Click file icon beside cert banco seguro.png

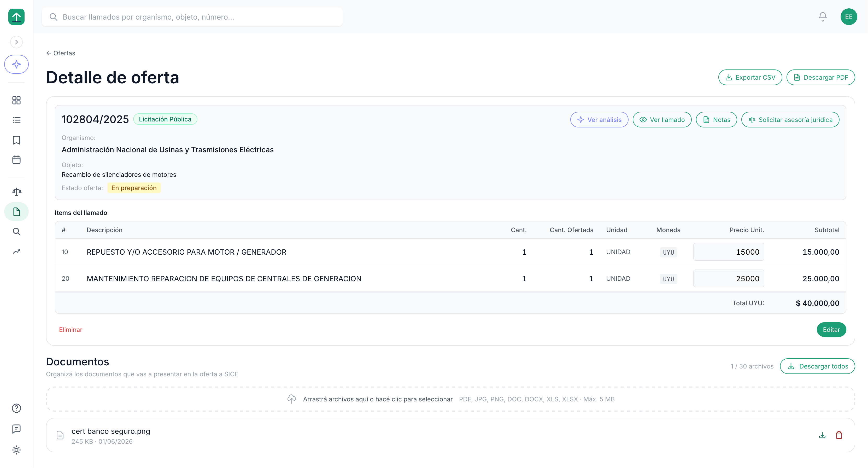click(x=60, y=435)
